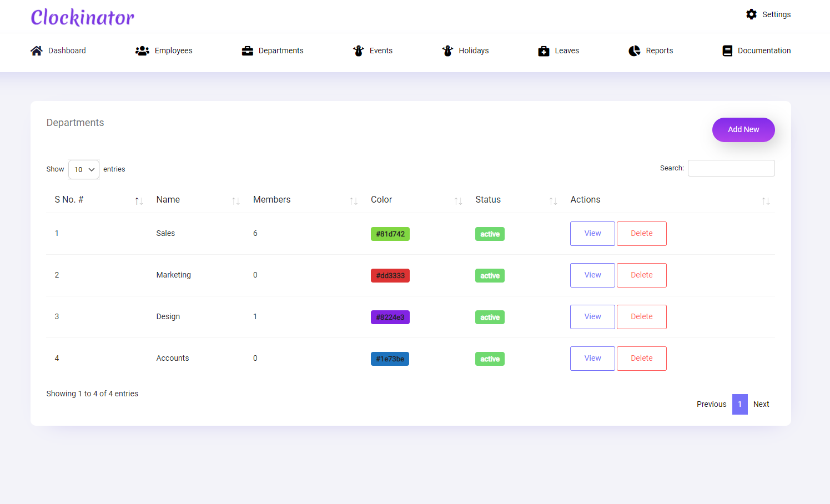
Task: Go to Previous page
Action: pos(711,404)
